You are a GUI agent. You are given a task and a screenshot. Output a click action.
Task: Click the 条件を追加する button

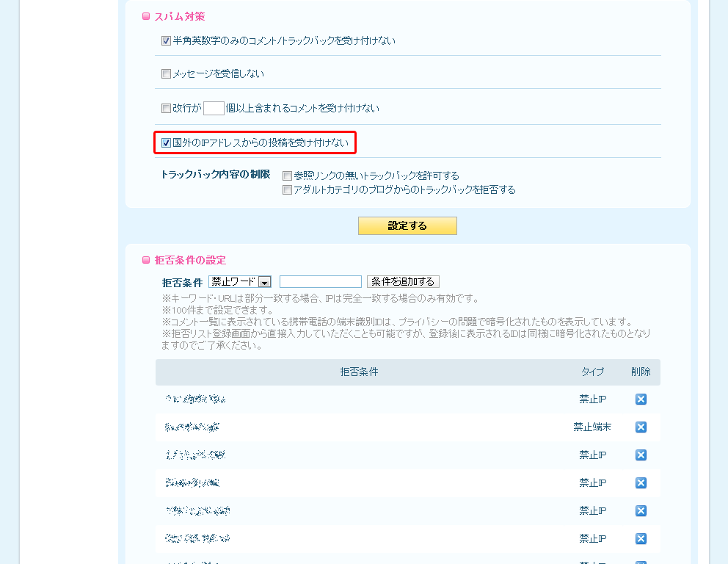point(403,281)
